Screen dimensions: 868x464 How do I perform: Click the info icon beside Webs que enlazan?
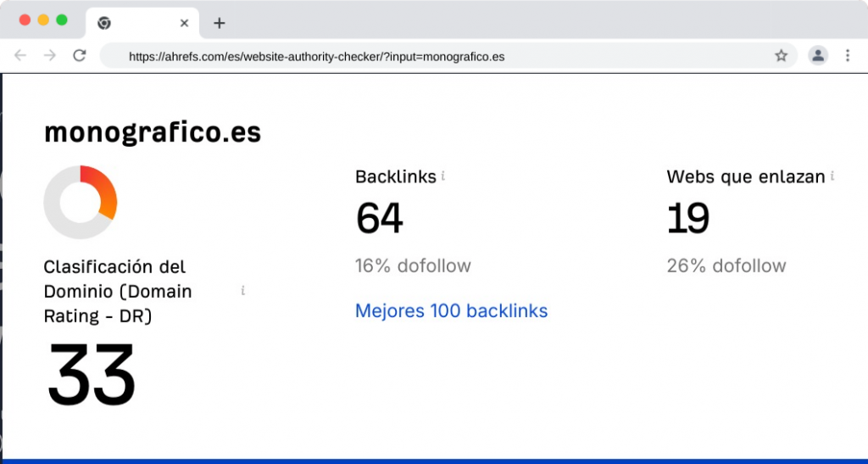(x=832, y=176)
